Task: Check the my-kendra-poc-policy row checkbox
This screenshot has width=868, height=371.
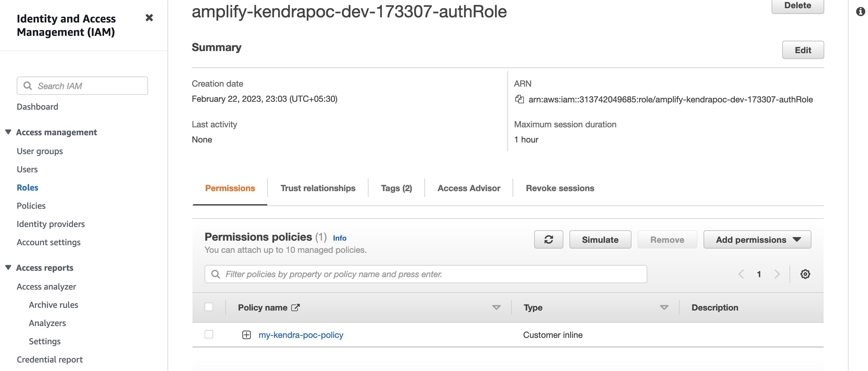Action: tap(209, 334)
